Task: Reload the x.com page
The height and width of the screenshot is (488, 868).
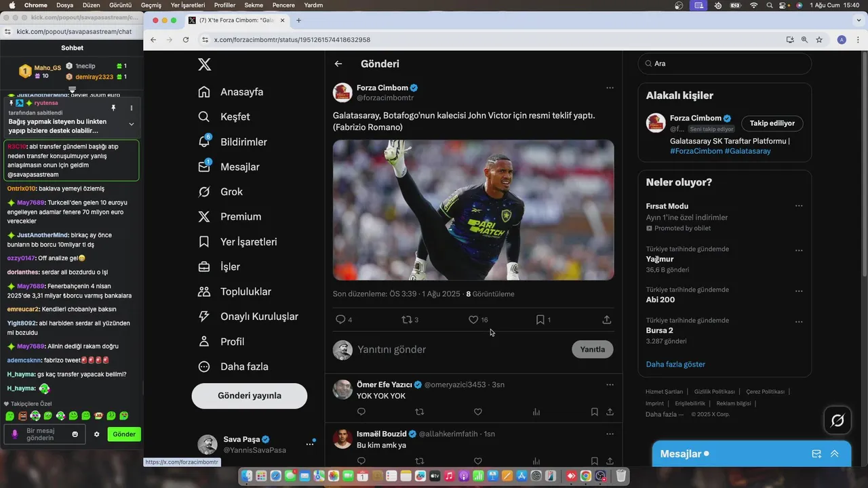Action: pos(186,40)
